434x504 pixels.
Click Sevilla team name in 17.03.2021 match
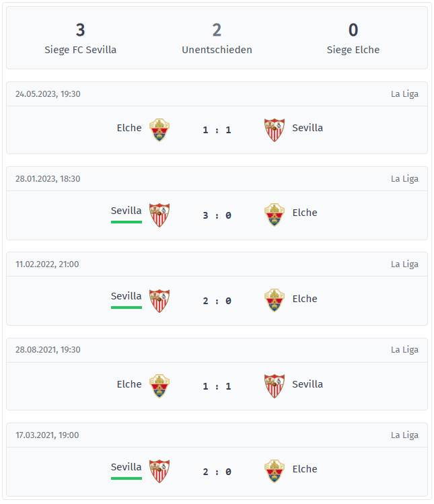126,467
